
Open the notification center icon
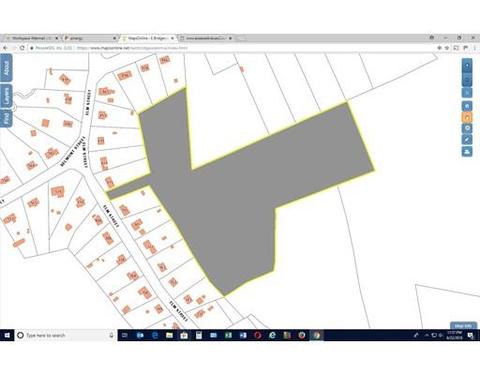(470, 335)
